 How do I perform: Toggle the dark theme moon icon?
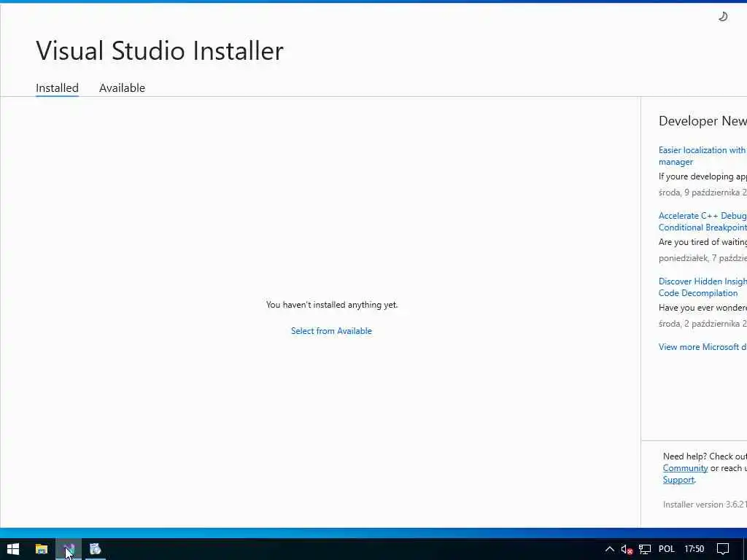[723, 17]
